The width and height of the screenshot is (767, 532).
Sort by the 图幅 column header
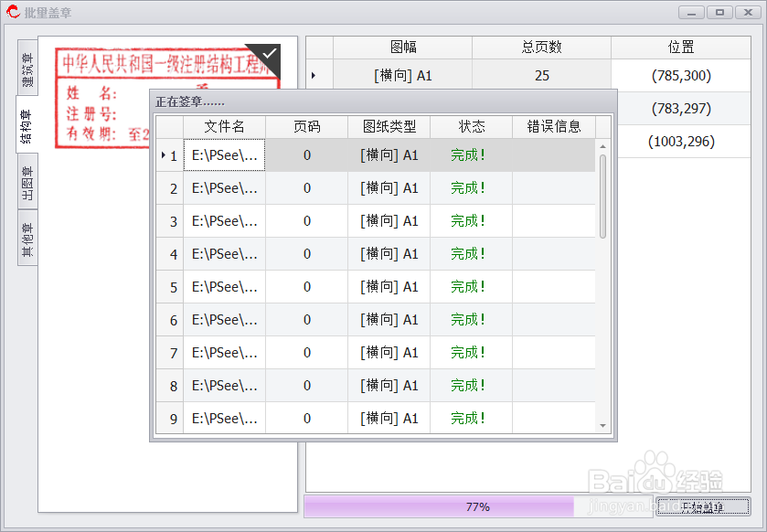(x=402, y=48)
